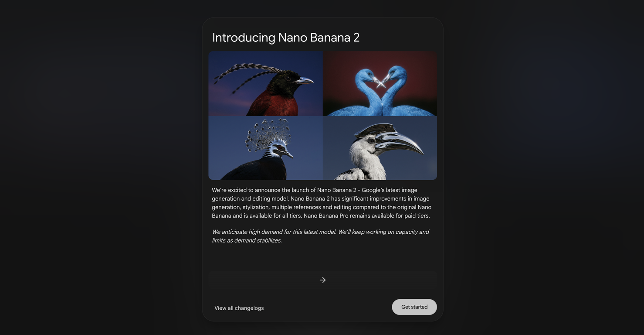Click the launch announcement paragraph
Screen dimensions: 644x335
[x=322, y=203]
